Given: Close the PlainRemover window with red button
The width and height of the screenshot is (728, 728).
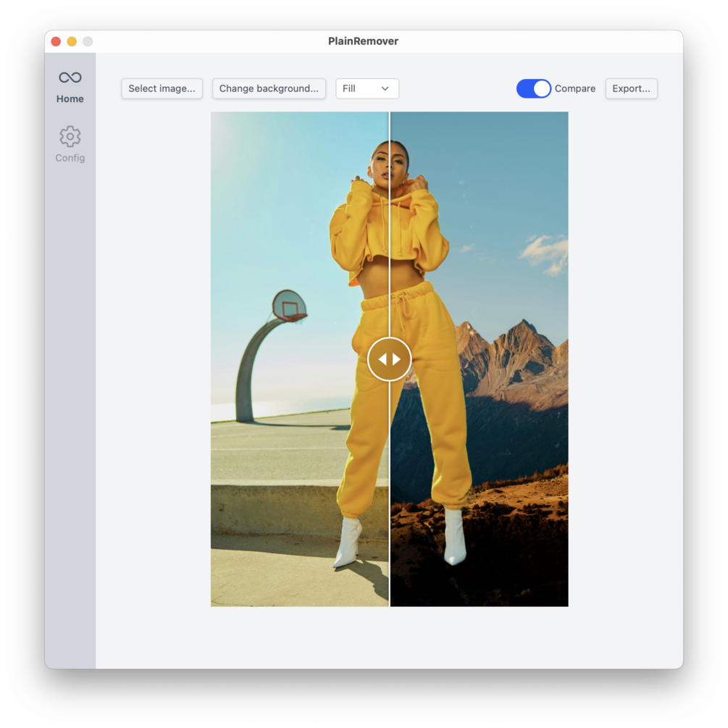Looking at the screenshot, I should point(57,41).
